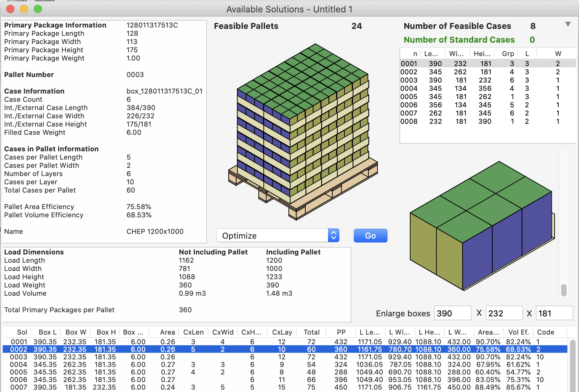Sort solutions by Total column
The image size is (579, 392).
click(312, 332)
